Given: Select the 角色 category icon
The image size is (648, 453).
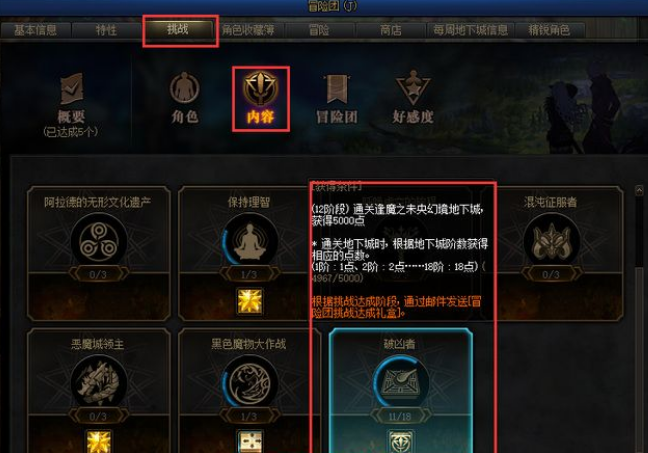Looking at the screenshot, I should coord(184,88).
